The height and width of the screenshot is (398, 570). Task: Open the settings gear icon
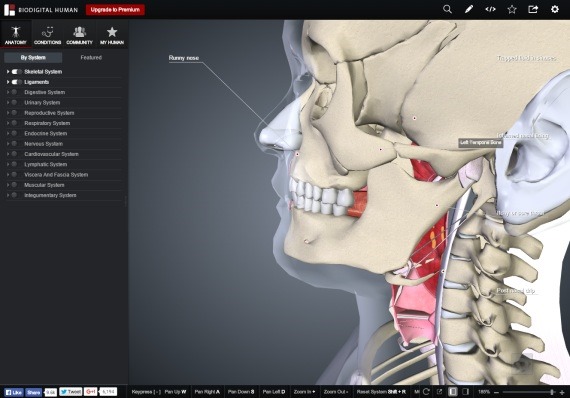[555, 9]
